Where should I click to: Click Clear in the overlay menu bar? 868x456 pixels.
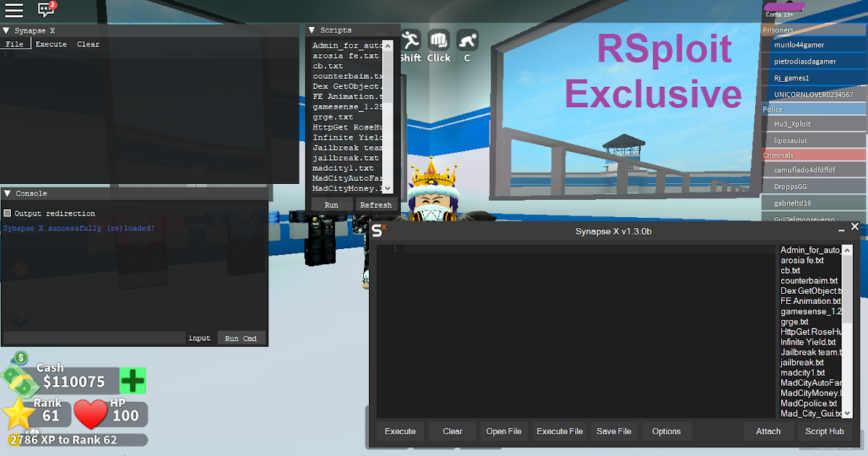coord(88,44)
